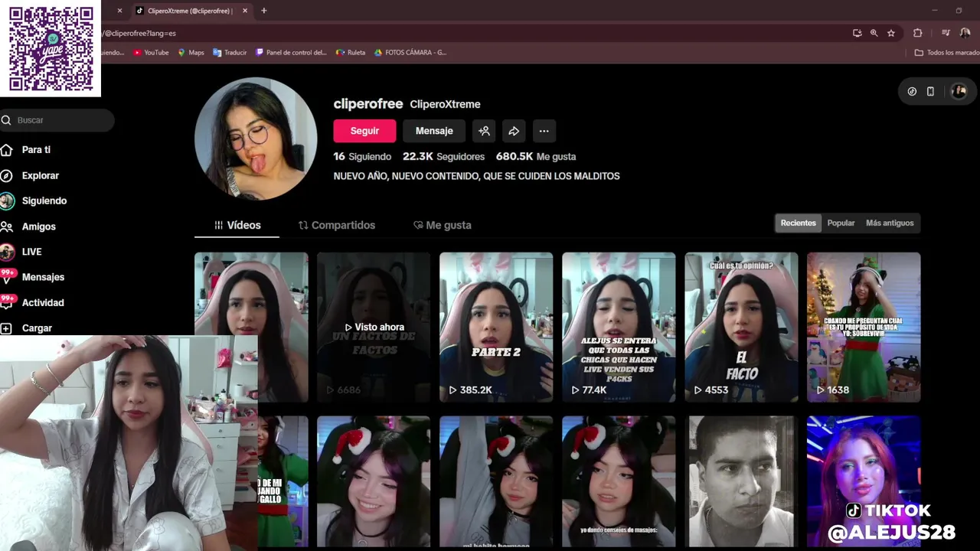The width and height of the screenshot is (980, 551).
Task: Open Explorar in sidebar
Action: 40,175
